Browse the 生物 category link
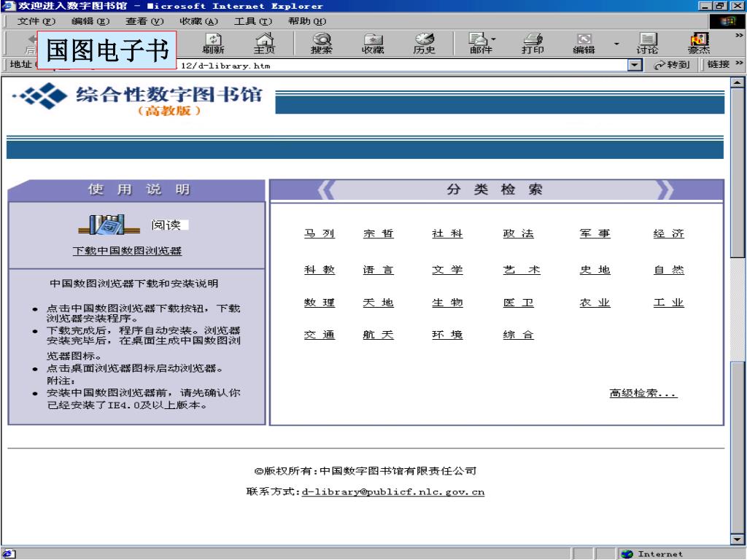This screenshot has width=747, height=560. tap(447, 303)
